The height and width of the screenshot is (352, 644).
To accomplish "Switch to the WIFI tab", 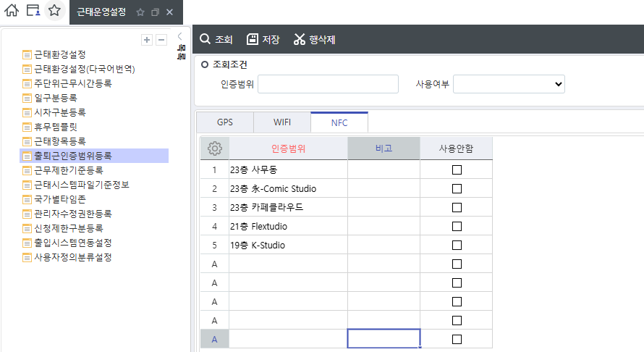I will (x=282, y=122).
